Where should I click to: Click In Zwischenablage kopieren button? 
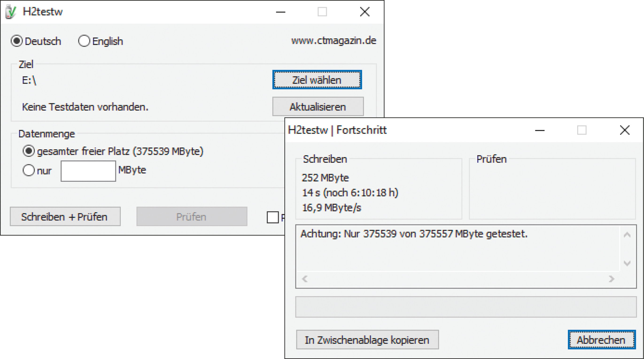click(x=367, y=340)
